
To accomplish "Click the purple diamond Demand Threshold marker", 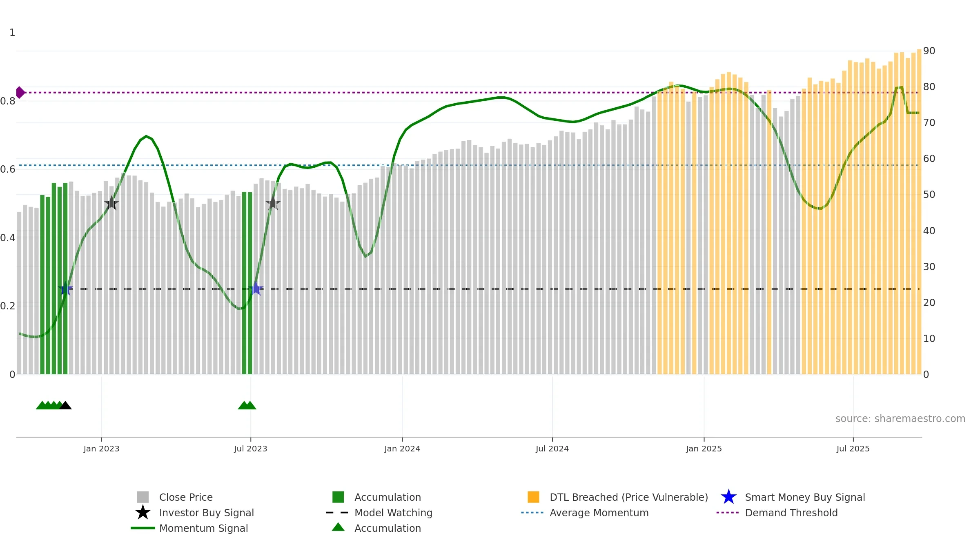I will tap(20, 93).
